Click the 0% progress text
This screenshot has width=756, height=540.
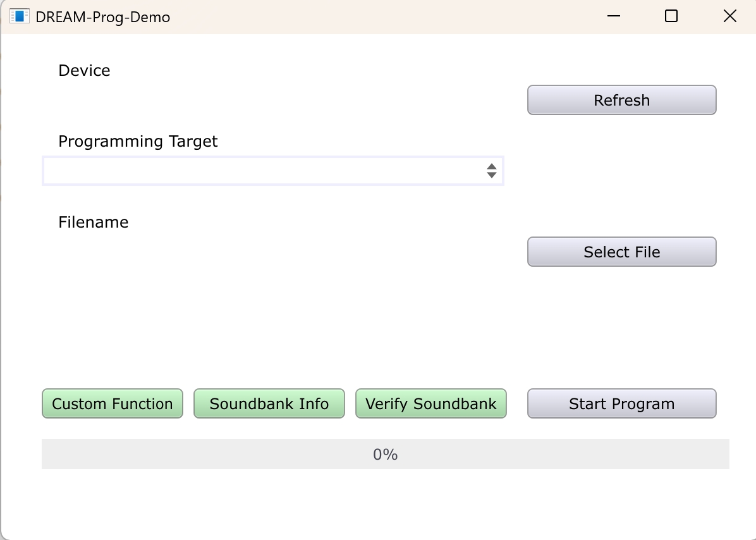click(x=385, y=454)
